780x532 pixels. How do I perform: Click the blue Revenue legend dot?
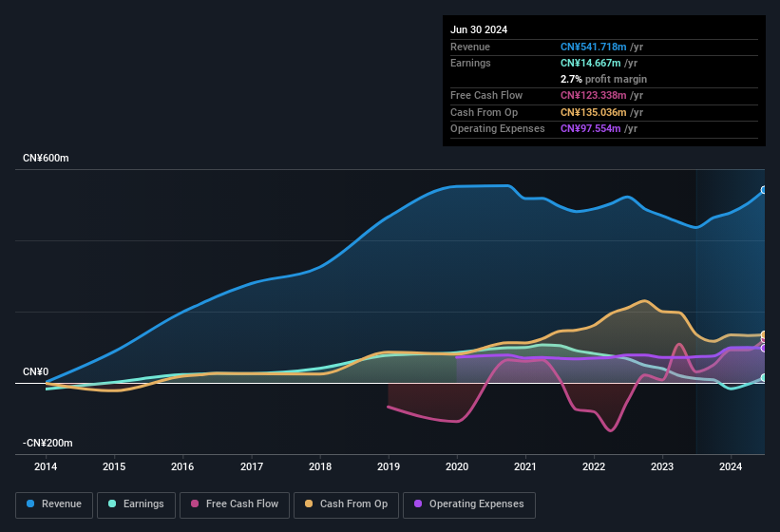31,504
